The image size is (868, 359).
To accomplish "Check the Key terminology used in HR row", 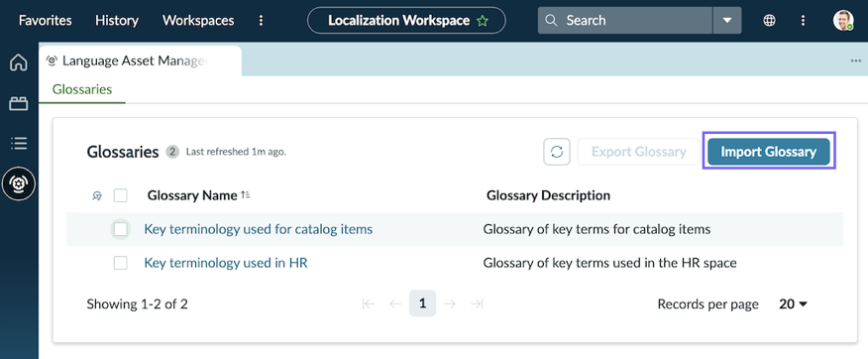I will [x=121, y=263].
